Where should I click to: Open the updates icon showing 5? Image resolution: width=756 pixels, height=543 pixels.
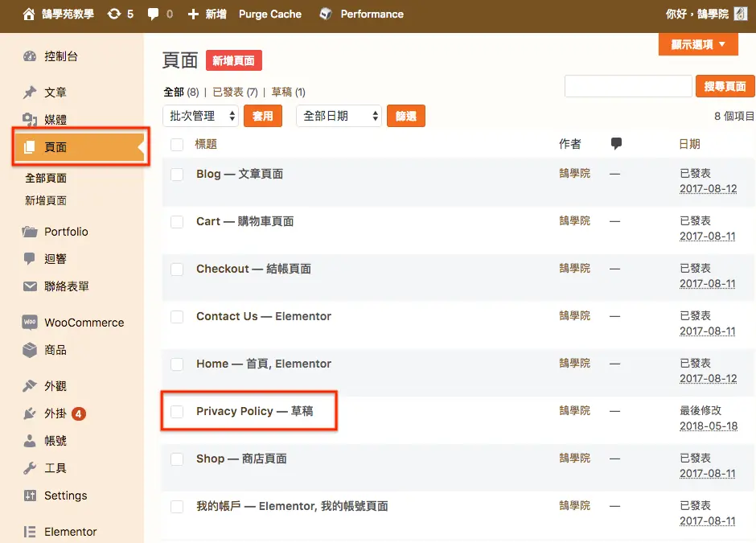(x=114, y=14)
